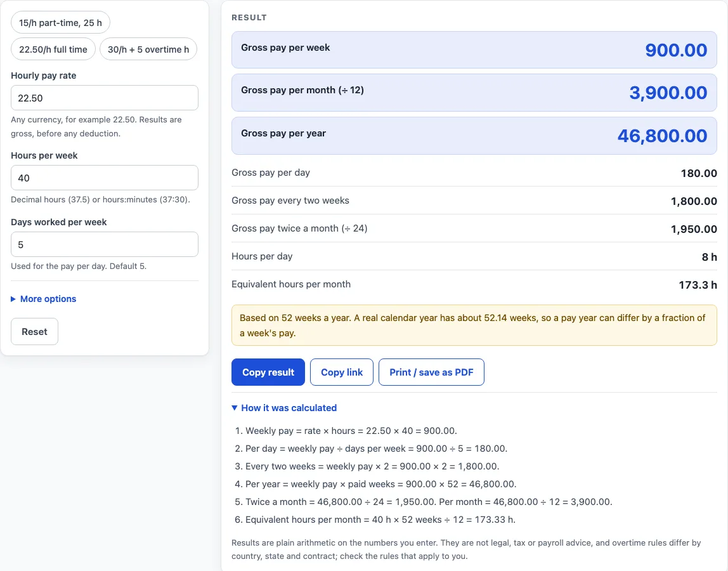Click the Gross pay per week label
The height and width of the screenshot is (571, 728).
point(285,48)
